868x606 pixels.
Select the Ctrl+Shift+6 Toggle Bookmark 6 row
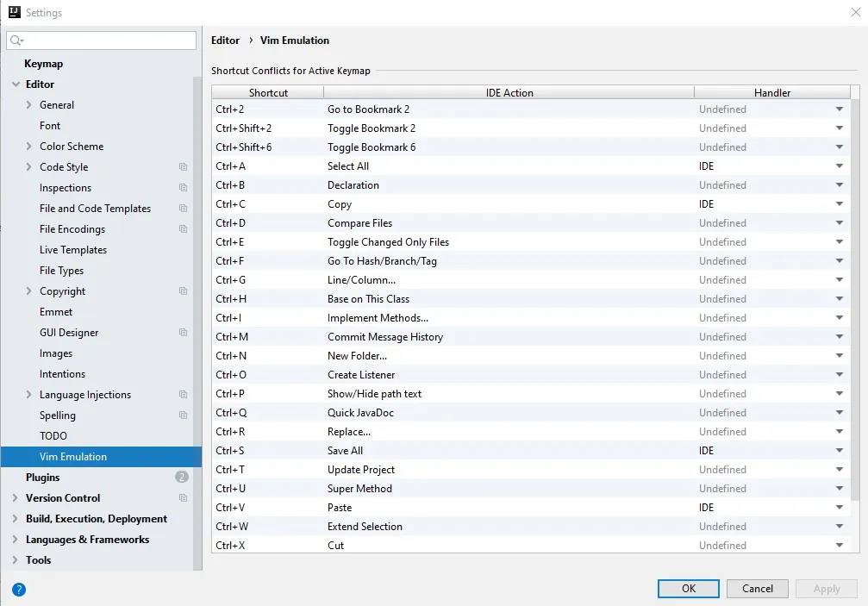pyautogui.click(x=531, y=147)
